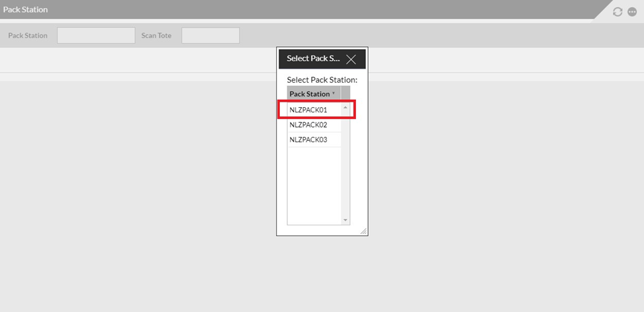Click the dialog resize grip corner
The image size is (644, 312).
tap(363, 231)
